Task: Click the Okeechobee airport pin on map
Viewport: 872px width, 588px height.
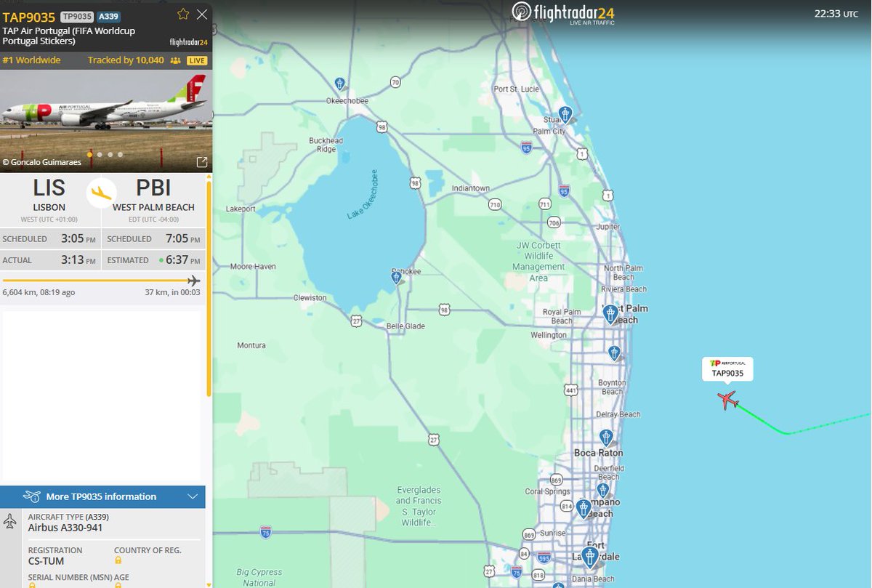Action: 339,84
